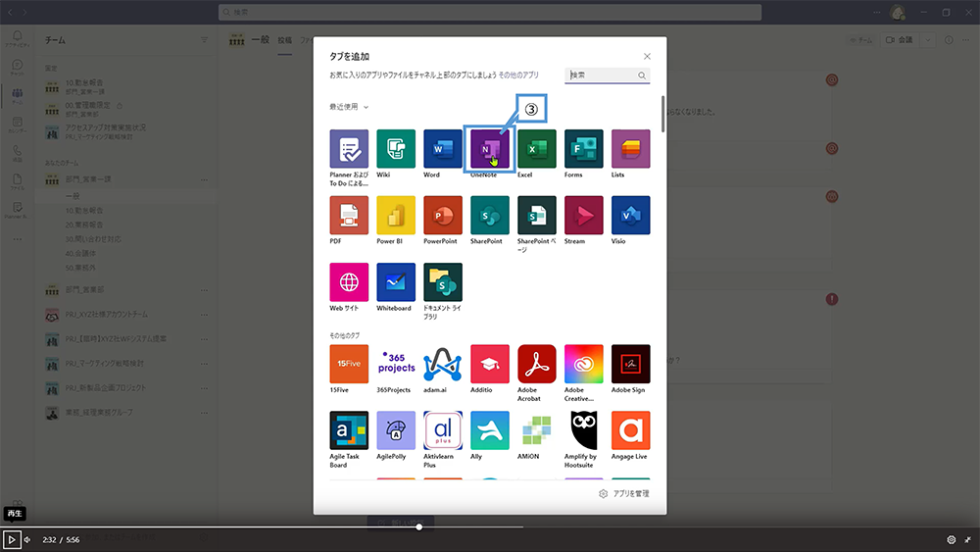Image resolution: width=980 pixels, height=552 pixels.
Task: Add a PDF tab
Action: 349,215
